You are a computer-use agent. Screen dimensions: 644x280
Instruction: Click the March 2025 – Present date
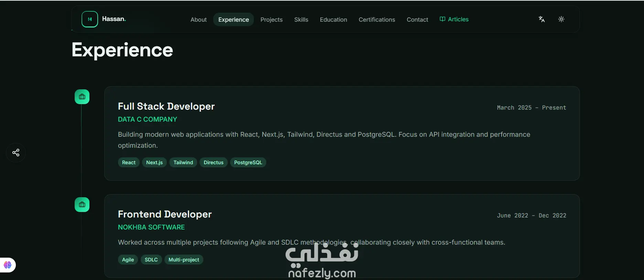(532, 108)
